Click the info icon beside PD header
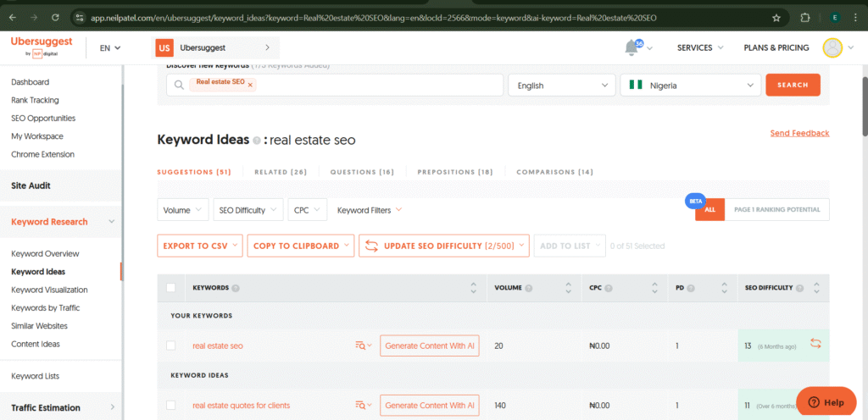Image resolution: width=868 pixels, height=420 pixels. pos(691,289)
